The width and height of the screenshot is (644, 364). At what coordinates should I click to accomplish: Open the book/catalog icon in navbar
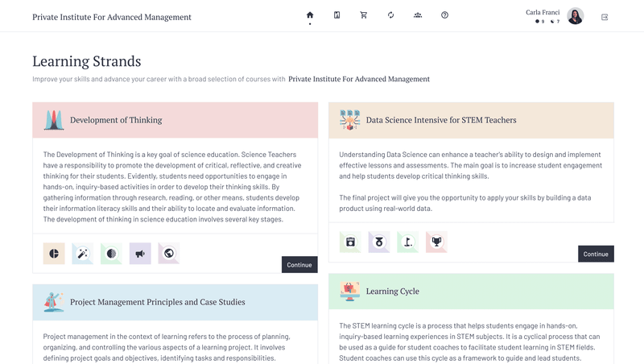pos(336,15)
